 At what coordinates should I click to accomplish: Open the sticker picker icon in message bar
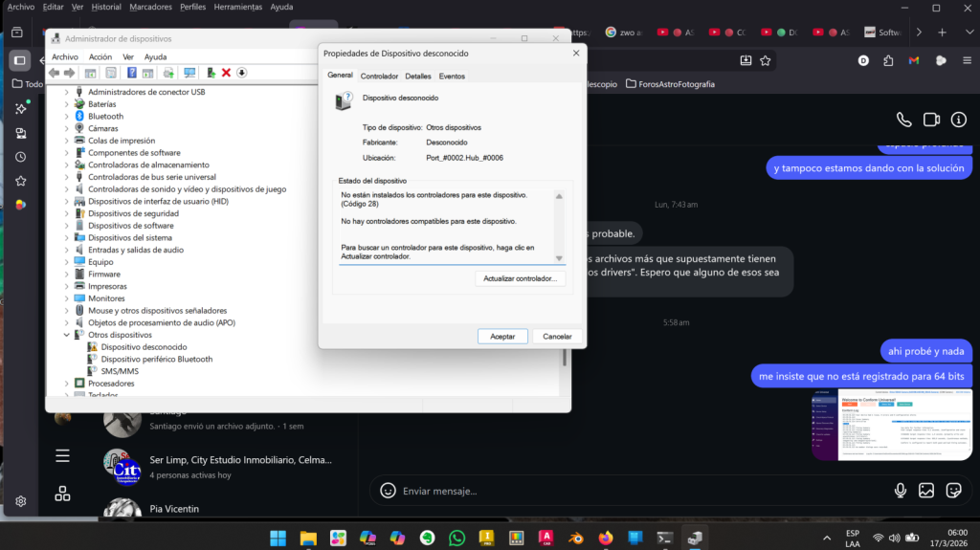954,491
